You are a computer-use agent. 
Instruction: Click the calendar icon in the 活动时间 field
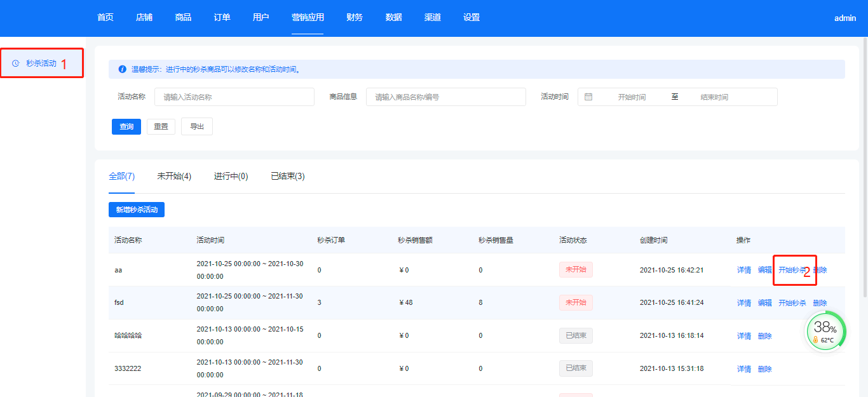[588, 97]
